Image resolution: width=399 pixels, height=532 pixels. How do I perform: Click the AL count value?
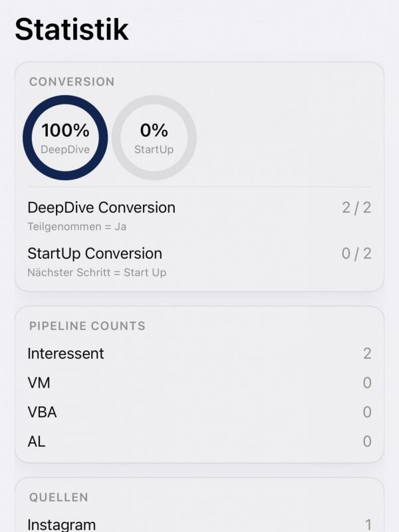coord(367,442)
